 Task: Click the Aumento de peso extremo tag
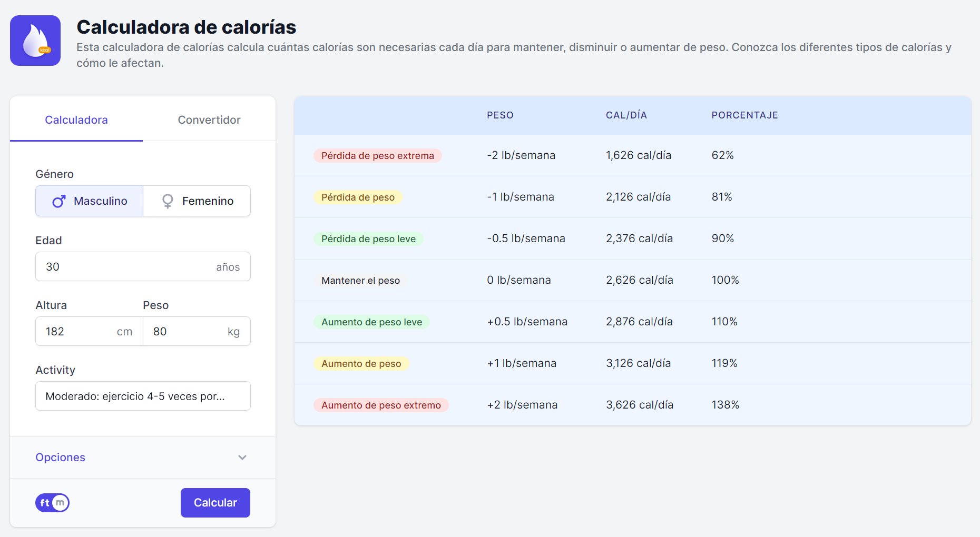tap(381, 405)
